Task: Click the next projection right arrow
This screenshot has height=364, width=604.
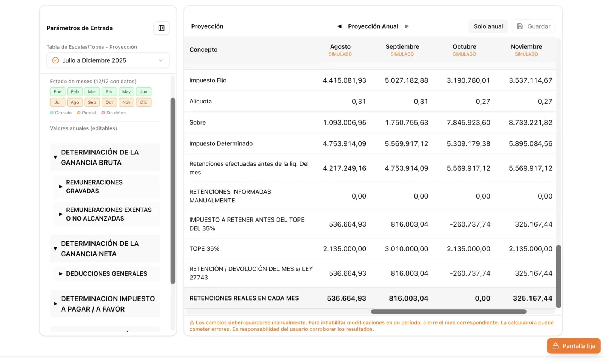Action: click(x=407, y=26)
